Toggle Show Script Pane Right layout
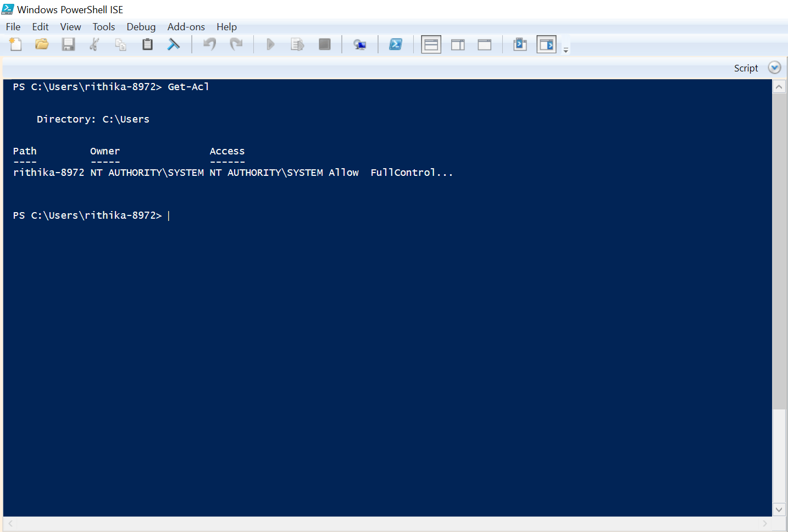Image resolution: width=788 pixels, height=532 pixels. coord(458,44)
